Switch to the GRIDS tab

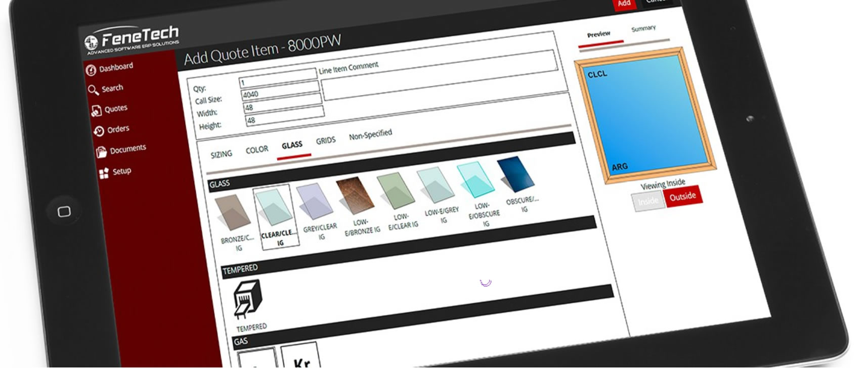pos(326,141)
